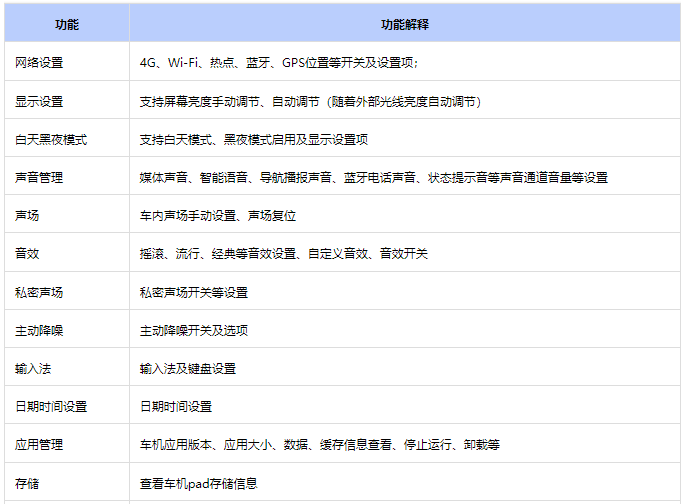The image size is (684, 504).
Task: Click the 车机应用版本、应用大小 description text
Action: (x=320, y=444)
